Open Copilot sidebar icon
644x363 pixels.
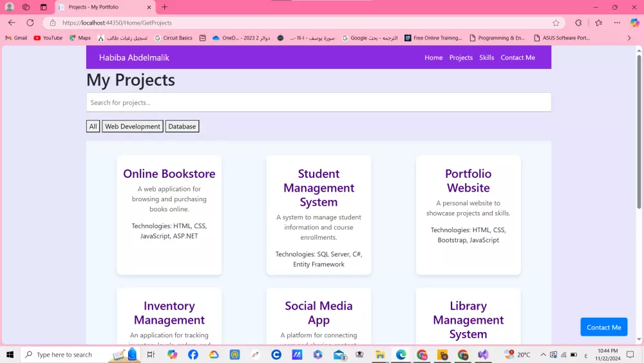coord(634,23)
